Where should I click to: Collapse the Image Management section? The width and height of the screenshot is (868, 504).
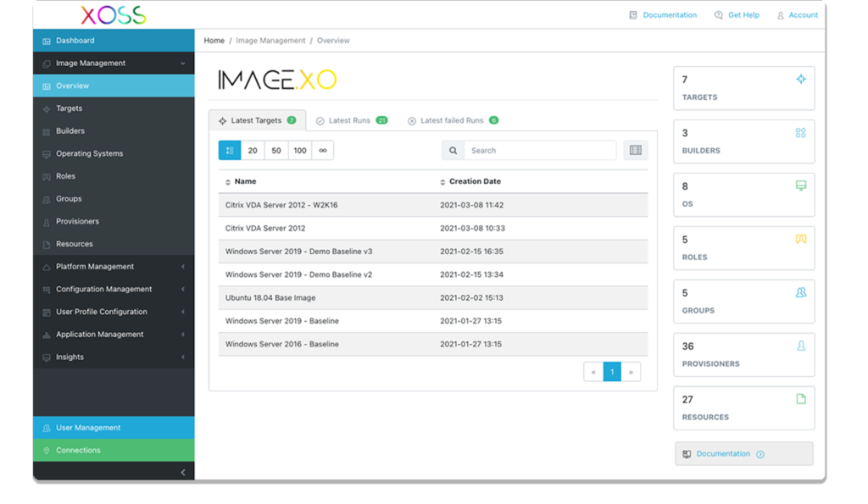click(114, 63)
